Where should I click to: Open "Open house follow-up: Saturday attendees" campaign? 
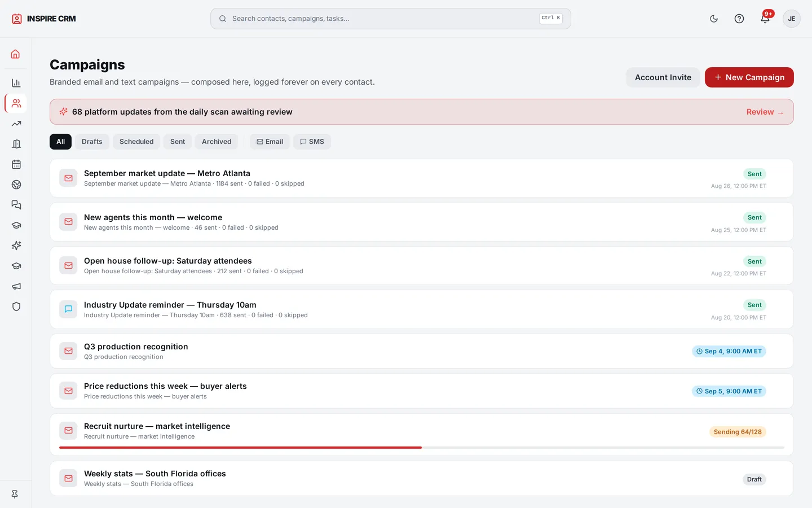pos(422,266)
